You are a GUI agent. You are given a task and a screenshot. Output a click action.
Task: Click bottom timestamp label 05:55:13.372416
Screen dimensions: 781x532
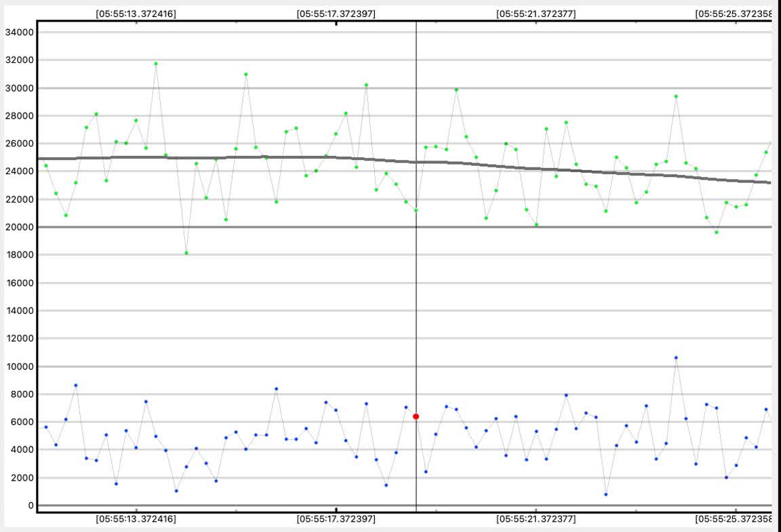pos(136,518)
